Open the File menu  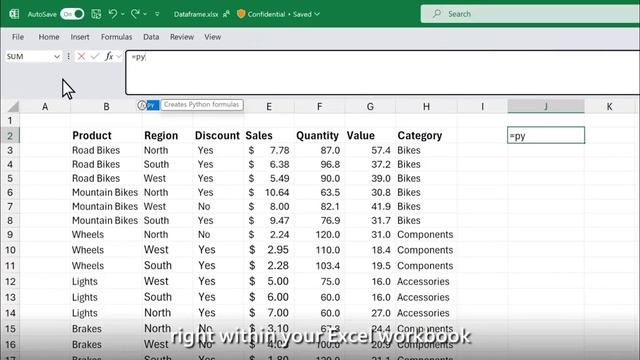click(x=18, y=37)
